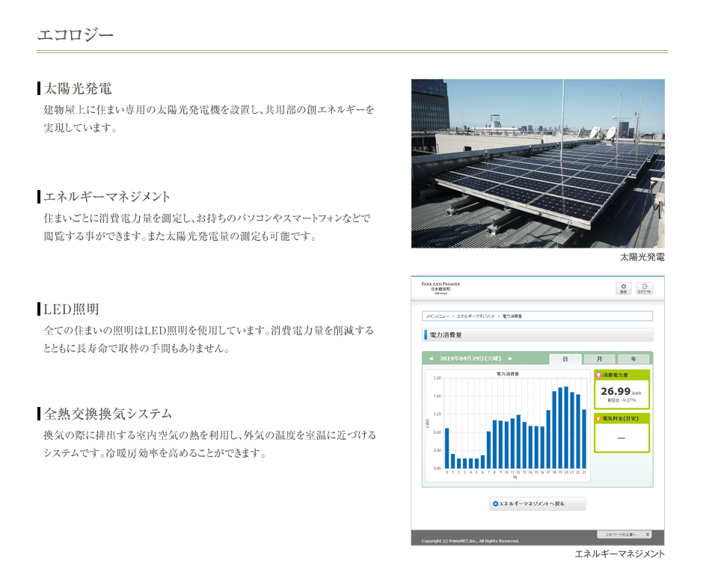Click the bar chart's tallest bar at hour 20
Viewport: 703px width, 588px height.
[566, 427]
